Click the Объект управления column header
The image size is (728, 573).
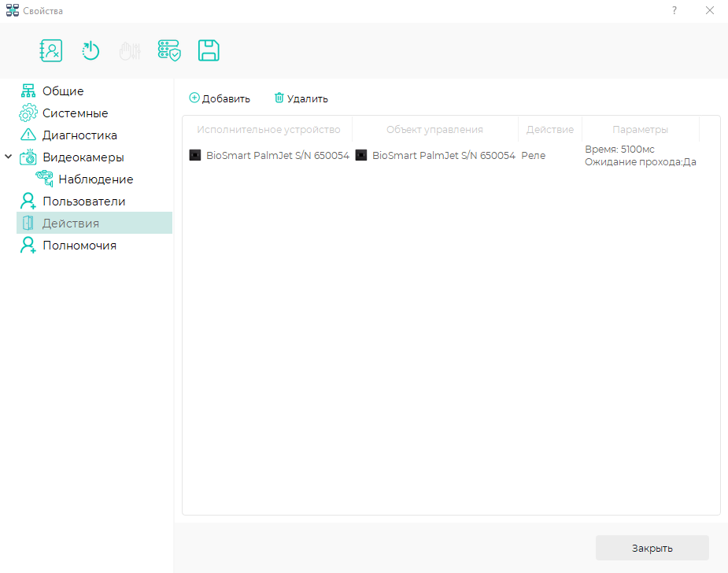434,130
